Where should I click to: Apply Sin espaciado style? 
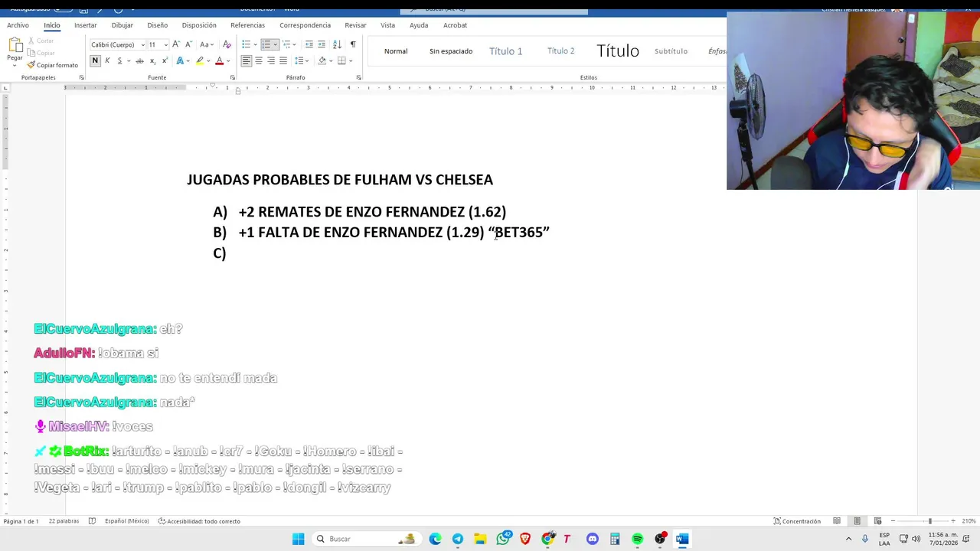(451, 51)
